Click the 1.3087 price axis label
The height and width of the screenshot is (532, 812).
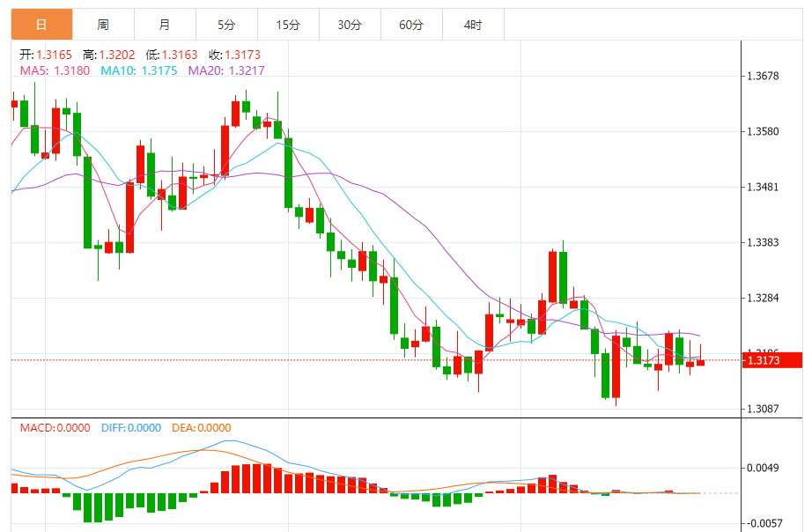763,409
